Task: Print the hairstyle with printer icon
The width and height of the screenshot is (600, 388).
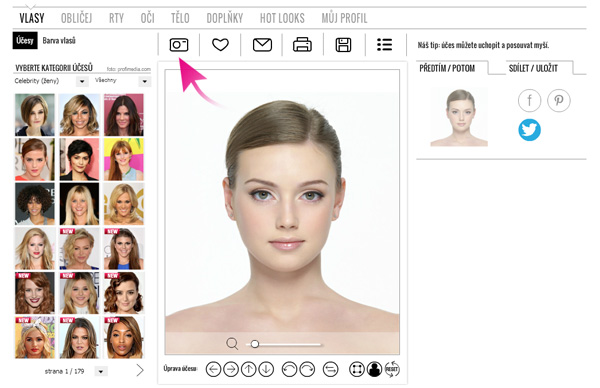Action: (302, 45)
